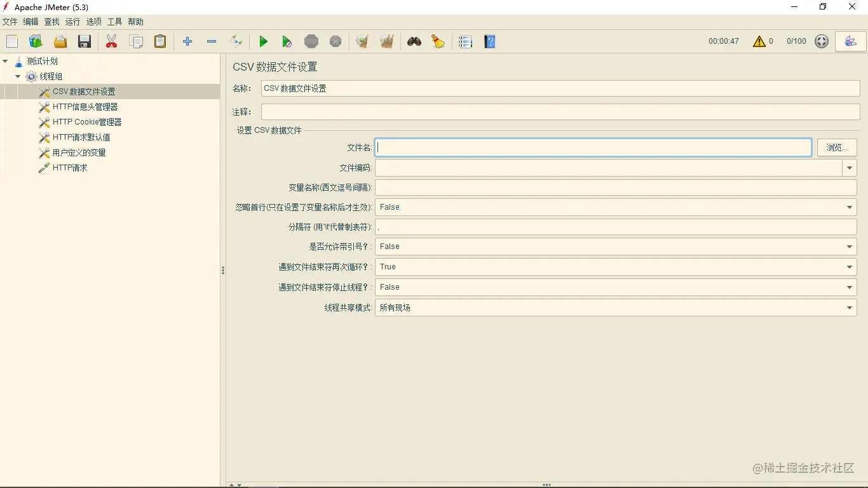The height and width of the screenshot is (488, 868).
Task: Click the warning triangle log indicator
Action: [761, 41]
